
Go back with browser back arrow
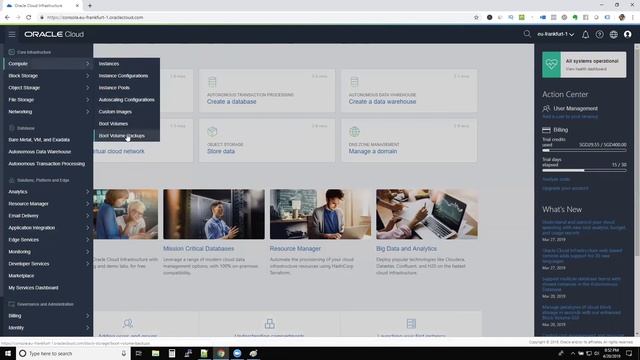7,18
